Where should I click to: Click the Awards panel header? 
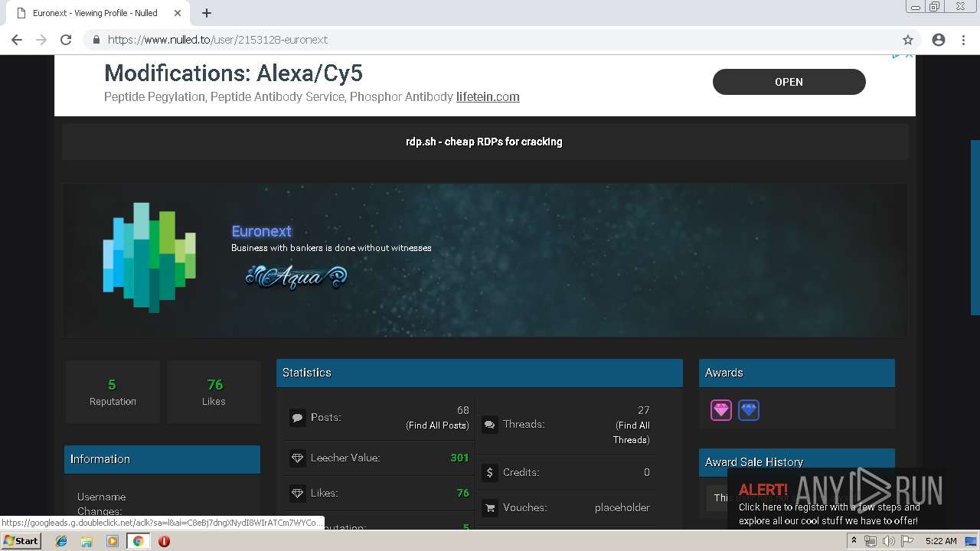click(x=796, y=373)
